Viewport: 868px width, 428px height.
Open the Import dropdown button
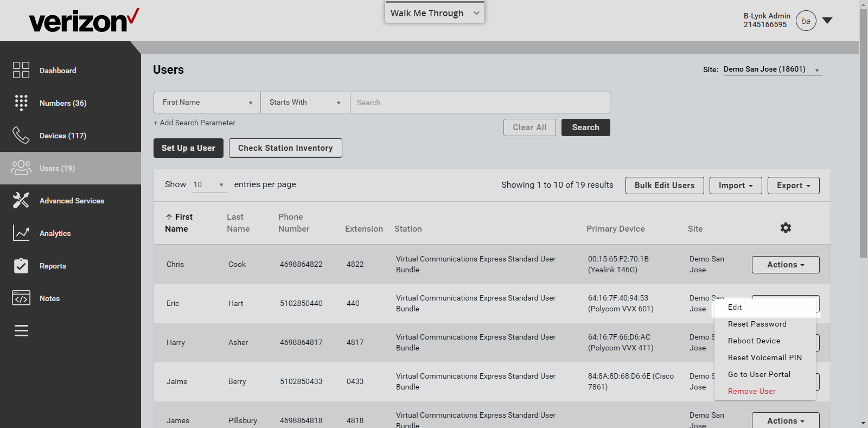pos(736,186)
